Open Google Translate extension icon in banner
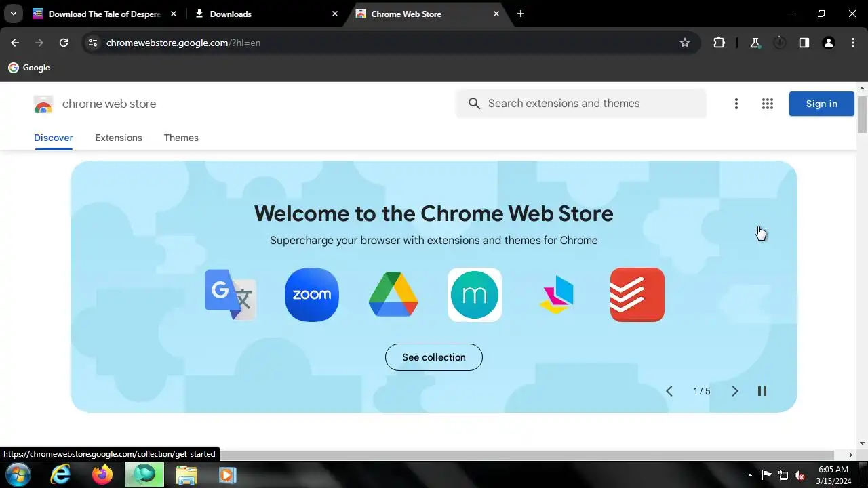 231,295
